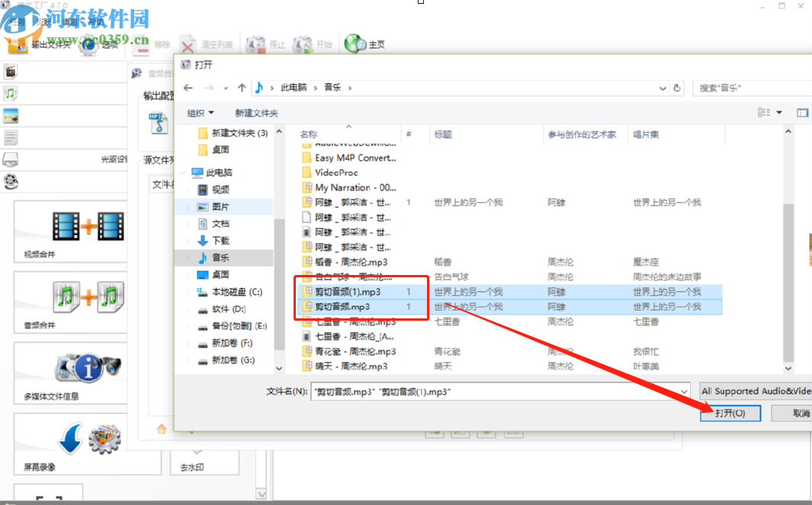Expand the Local Disk (C:) tree node
This screenshot has width=812, height=505.
pyautogui.click(x=189, y=292)
